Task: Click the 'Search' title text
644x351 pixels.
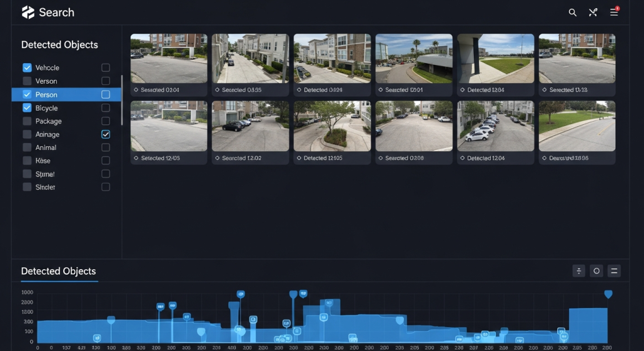Action: pos(57,12)
